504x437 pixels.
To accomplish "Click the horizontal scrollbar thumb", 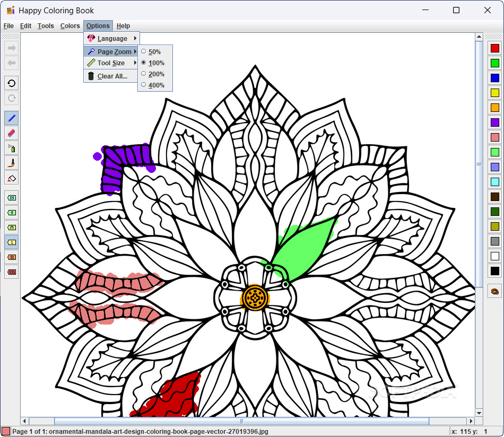I will point(242,421).
